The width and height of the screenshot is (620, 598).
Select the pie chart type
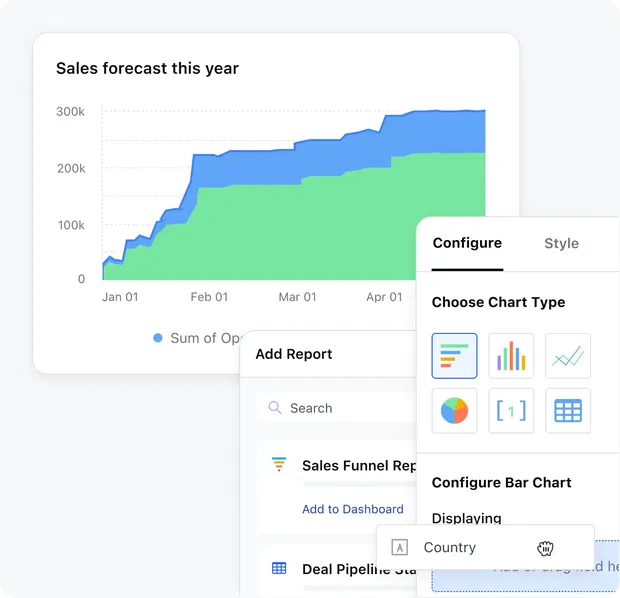point(454,411)
